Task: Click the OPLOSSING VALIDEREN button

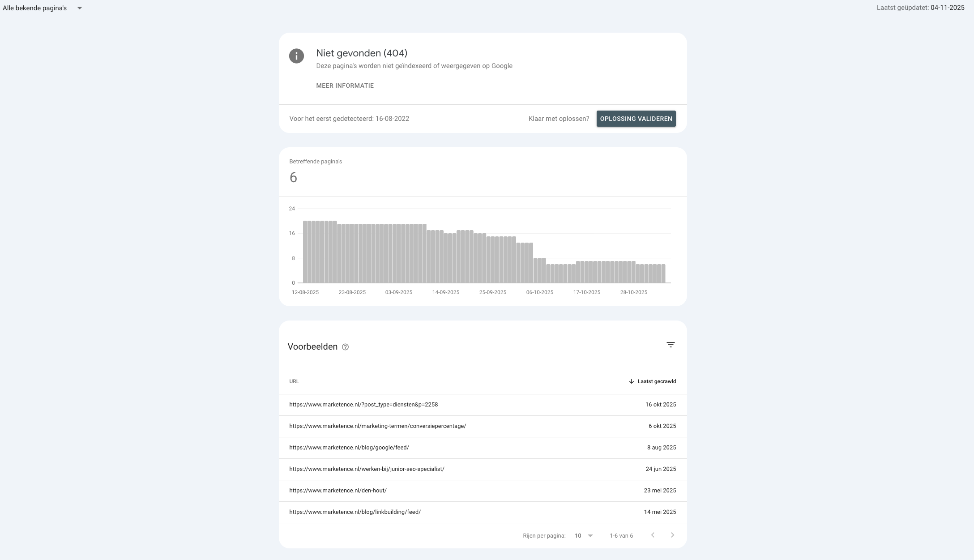Action: 636,119
